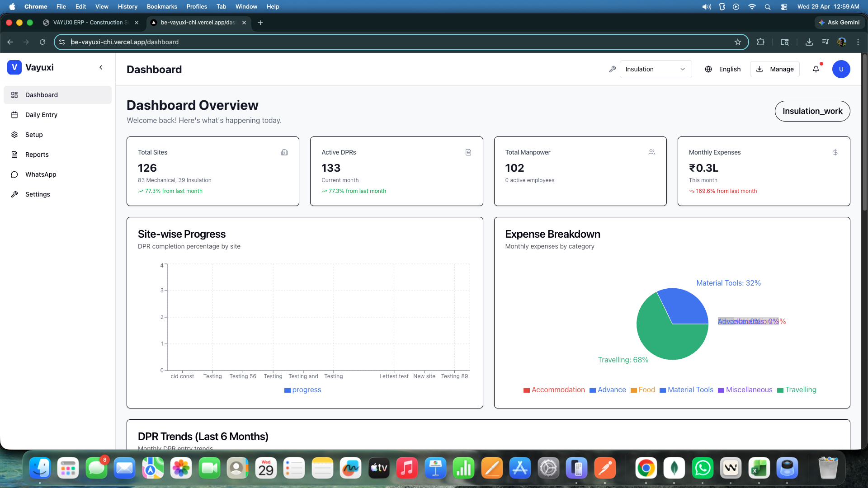The height and width of the screenshot is (488, 868).
Task: Go back with the browser back arrow
Action: pos(10,42)
